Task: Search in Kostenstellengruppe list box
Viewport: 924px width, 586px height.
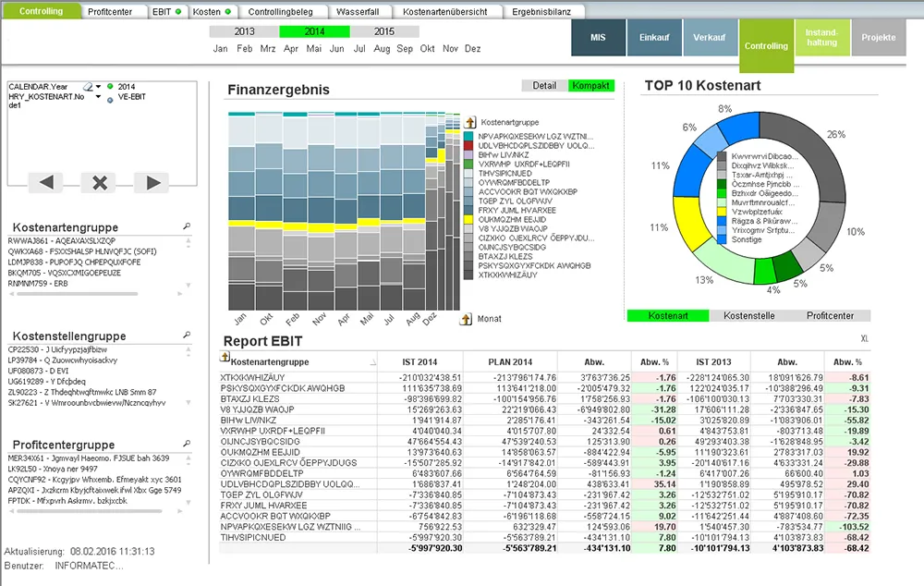Action: coord(187,335)
